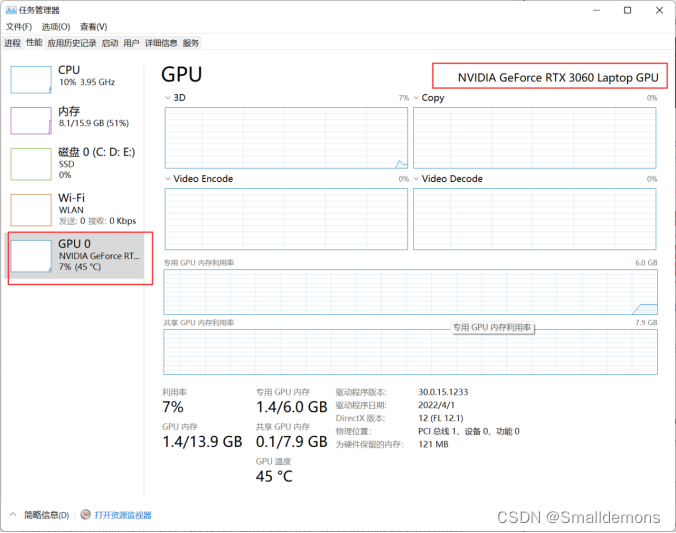
Task: Switch to the 详细信息 tab
Action: point(161,43)
